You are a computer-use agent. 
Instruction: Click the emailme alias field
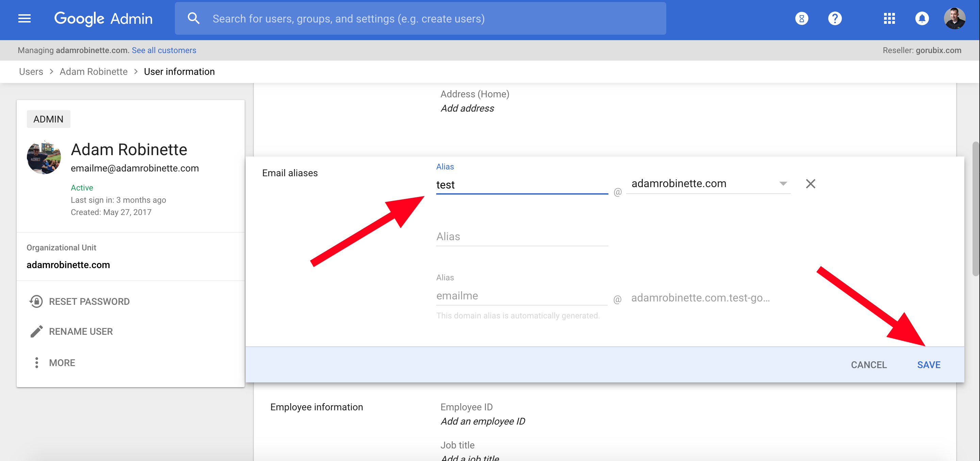[522, 296]
